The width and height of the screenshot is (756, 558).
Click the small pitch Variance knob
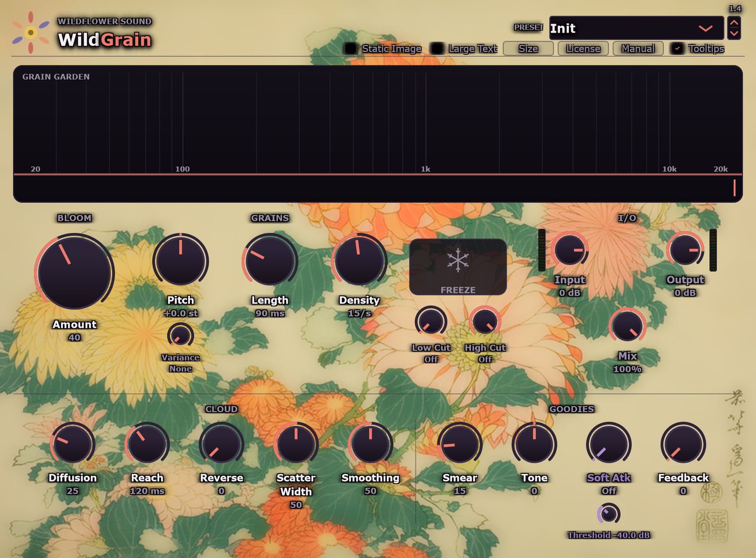(180, 336)
